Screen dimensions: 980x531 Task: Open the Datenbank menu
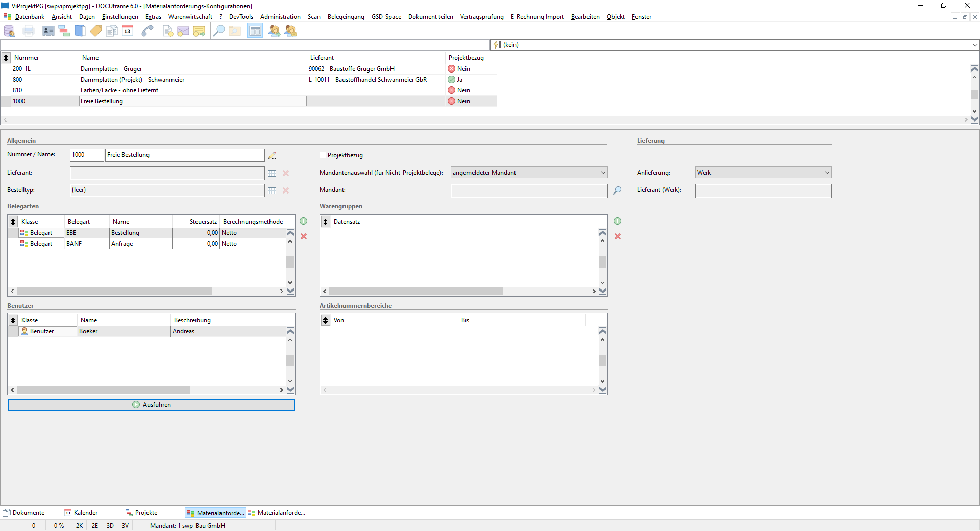coord(30,17)
